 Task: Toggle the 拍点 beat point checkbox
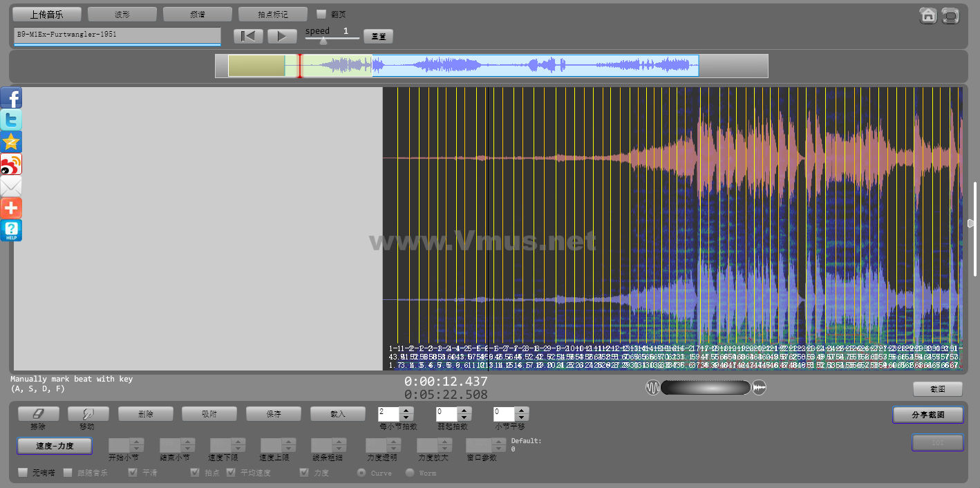coord(195,473)
